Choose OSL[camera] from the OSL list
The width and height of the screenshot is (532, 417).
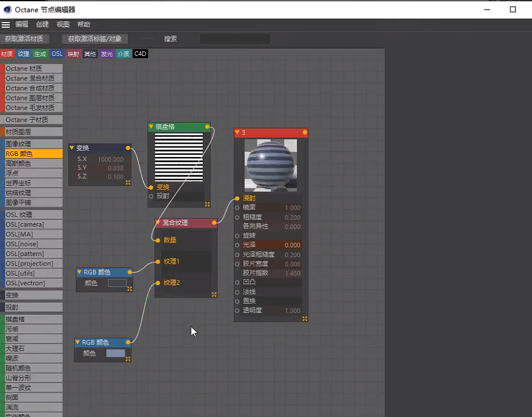tap(25, 224)
